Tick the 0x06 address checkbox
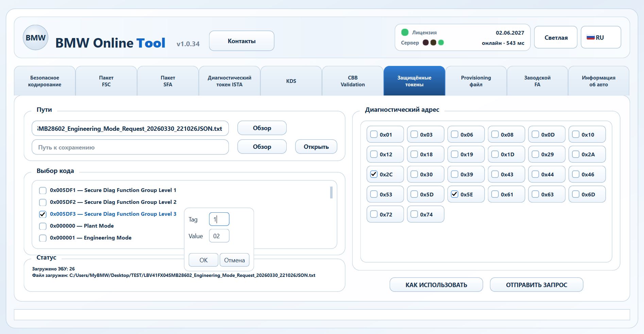Viewport: 644px width, 334px height. tap(455, 134)
